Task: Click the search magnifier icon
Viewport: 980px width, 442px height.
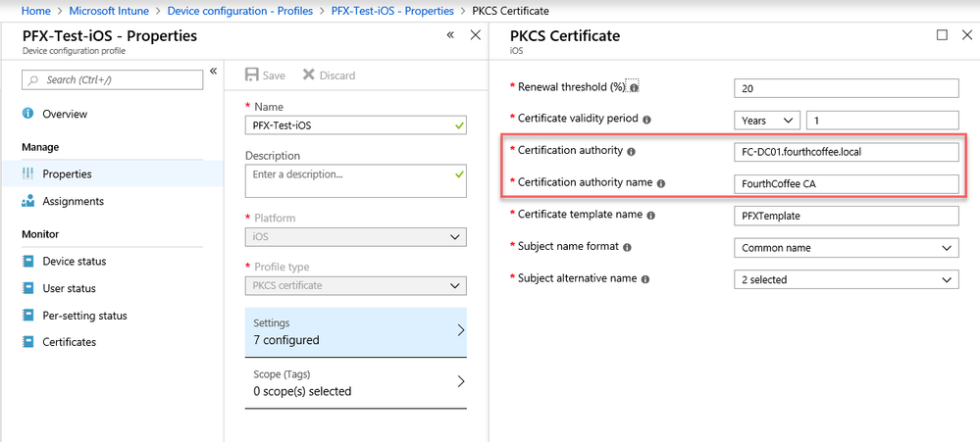Action: coord(34,80)
